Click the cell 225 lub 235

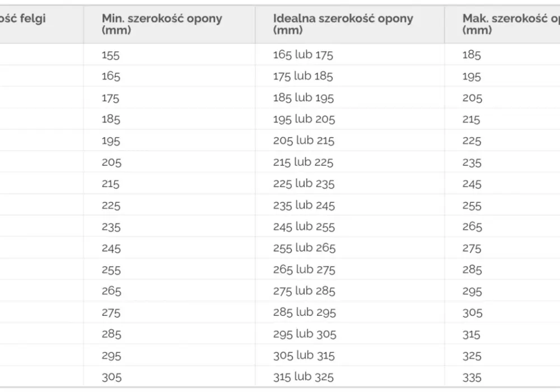click(304, 184)
